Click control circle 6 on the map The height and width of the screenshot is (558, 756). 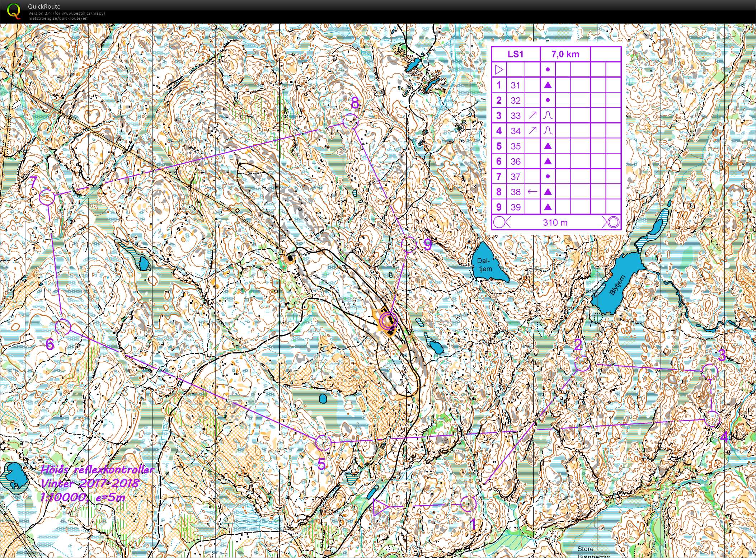pos(63,327)
